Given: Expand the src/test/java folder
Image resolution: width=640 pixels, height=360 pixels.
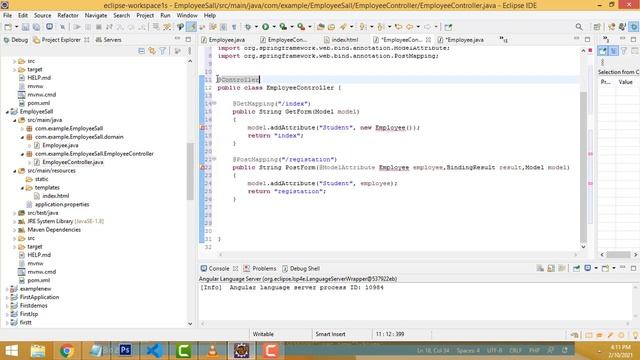Looking at the screenshot, I should (15, 213).
